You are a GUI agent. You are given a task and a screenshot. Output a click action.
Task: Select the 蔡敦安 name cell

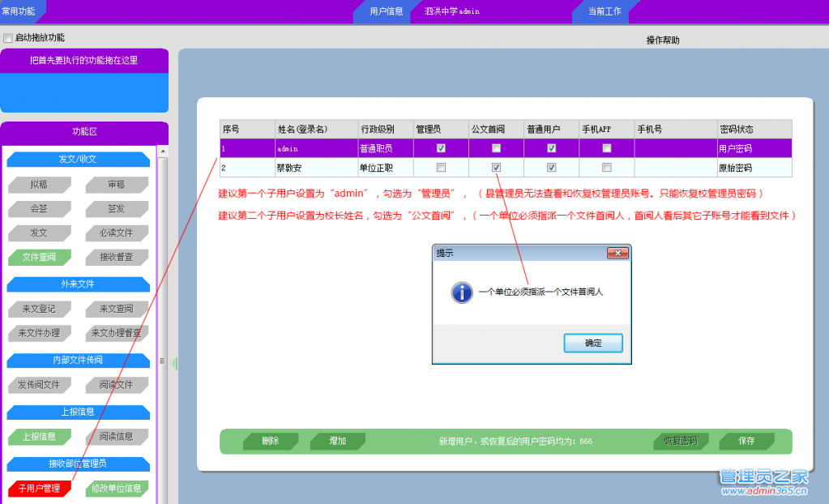pos(315,168)
